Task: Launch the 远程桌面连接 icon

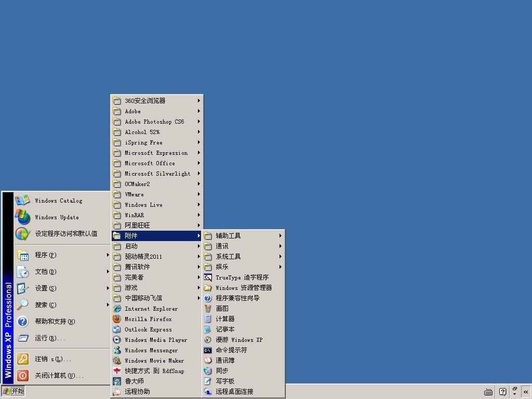Action: [208, 392]
